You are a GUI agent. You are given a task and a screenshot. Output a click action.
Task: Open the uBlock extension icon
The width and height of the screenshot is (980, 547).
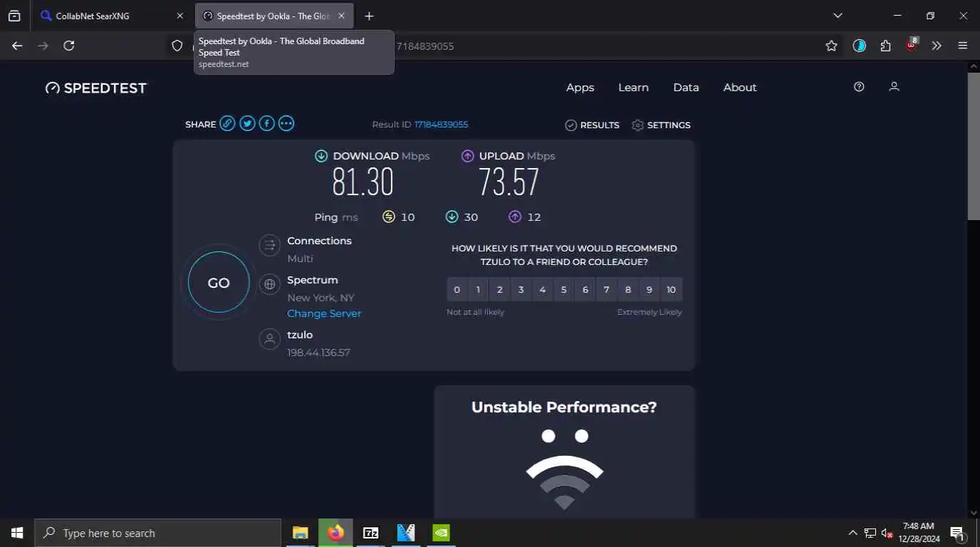(912, 45)
